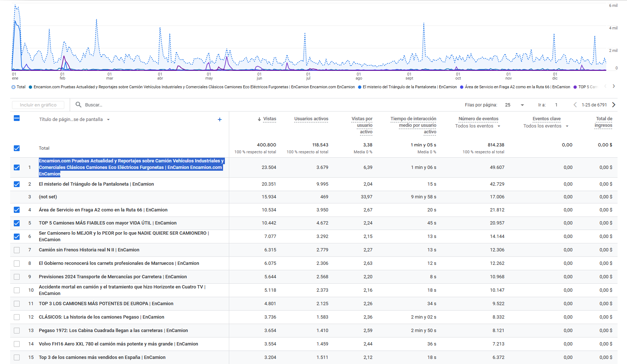Check TOP 3 LOS CAMIONES MÁS POTENTES checkbox
Viewport: 627px width, 364px height.
(x=17, y=304)
